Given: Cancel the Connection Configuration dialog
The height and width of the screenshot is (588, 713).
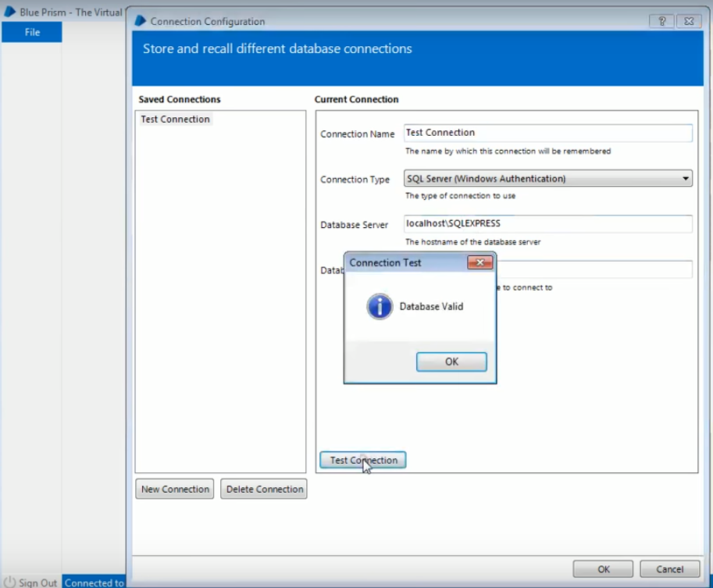Looking at the screenshot, I should coord(670,569).
